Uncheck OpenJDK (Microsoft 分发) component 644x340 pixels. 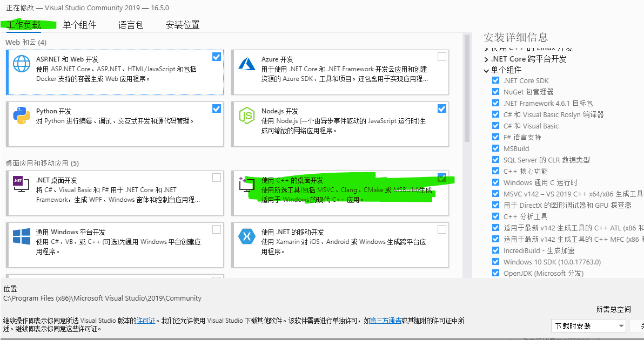[x=496, y=273]
